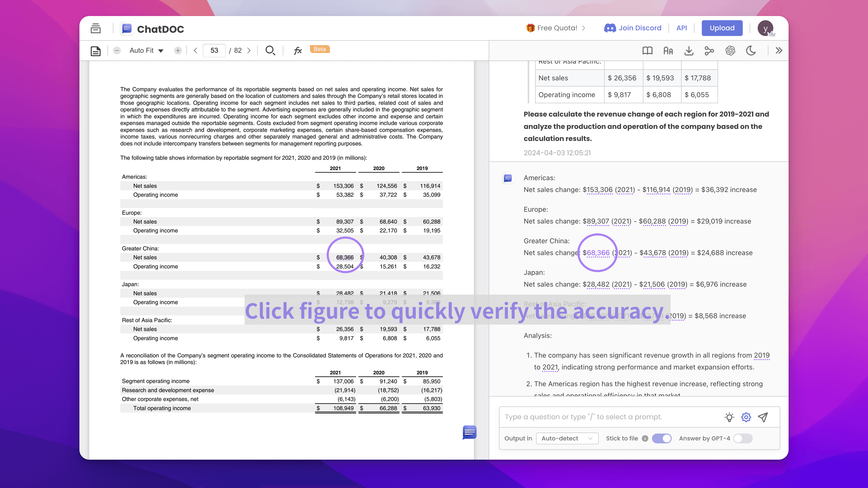868x488 pixels.
Task: Click the lightbulb suggestions icon
Action: (x=729, y=417)
